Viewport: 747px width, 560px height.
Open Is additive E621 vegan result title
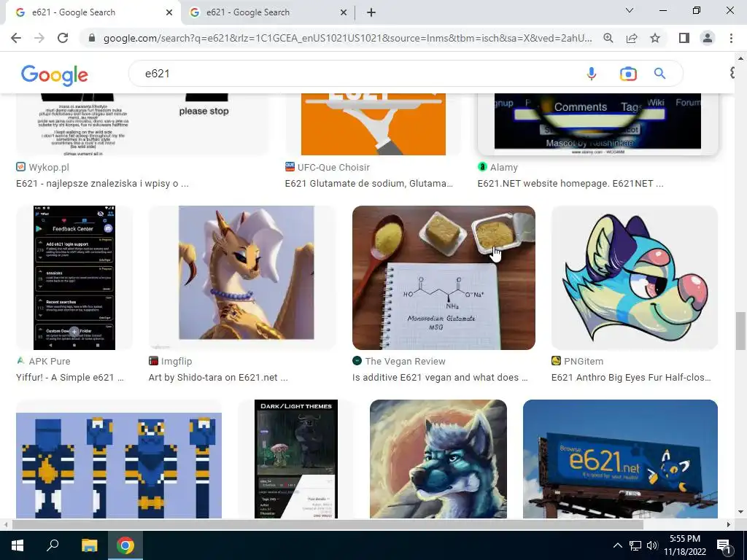coord(440,377)
